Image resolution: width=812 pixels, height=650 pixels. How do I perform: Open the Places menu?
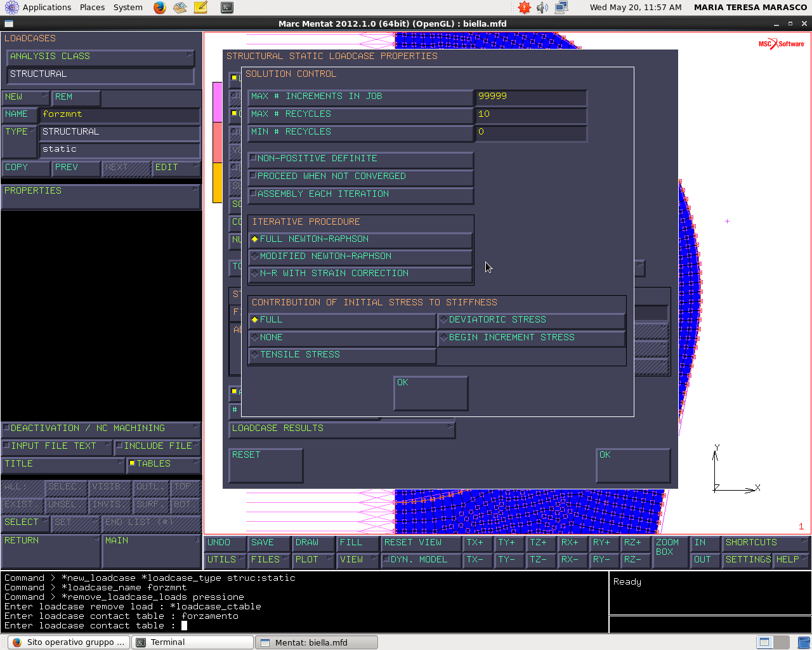(92, 8)
